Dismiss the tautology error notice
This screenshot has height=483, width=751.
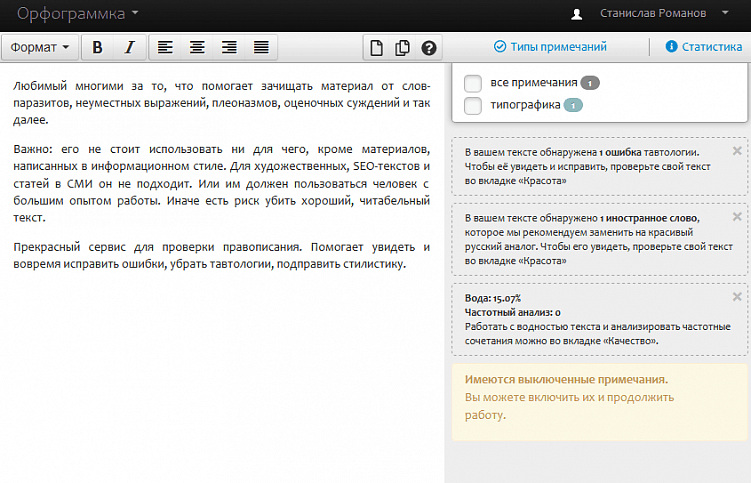tap(737, 151)
